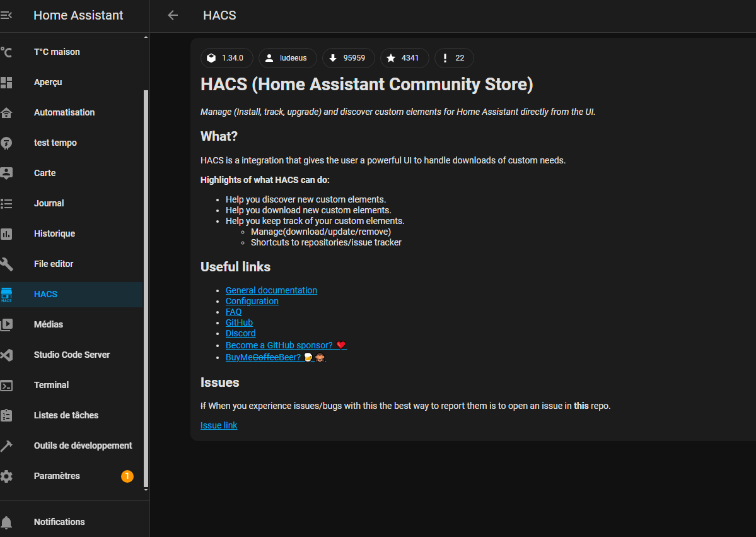Go back using the arrow icon
756x537 pixels.
(x=172, y=15)
